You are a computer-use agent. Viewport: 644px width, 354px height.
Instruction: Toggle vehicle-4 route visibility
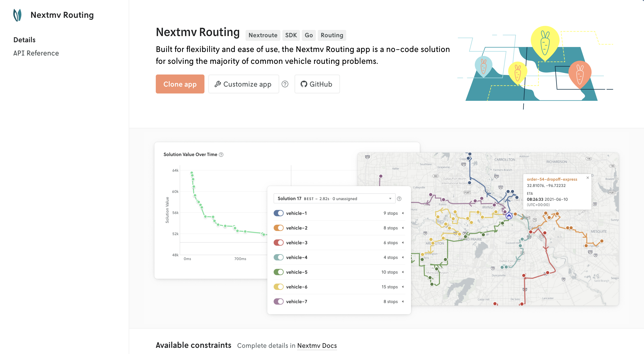coord(278,257)
